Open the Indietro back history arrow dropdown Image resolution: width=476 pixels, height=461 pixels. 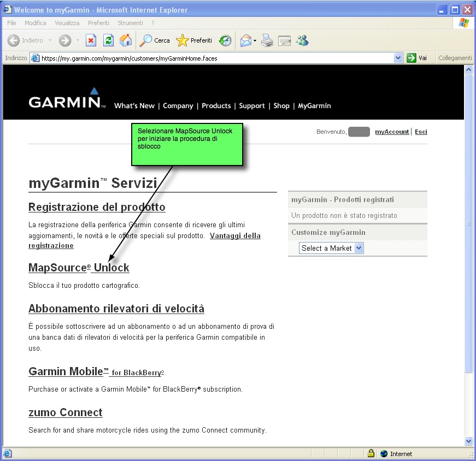pos(50,40)
